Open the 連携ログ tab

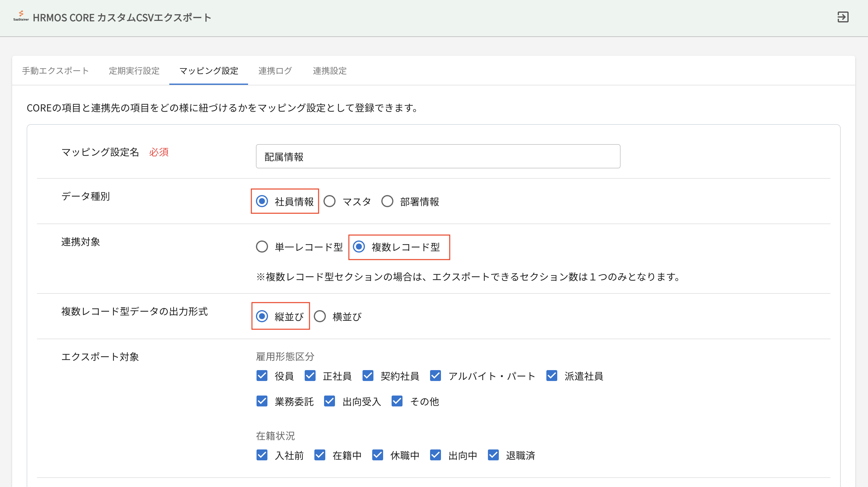click(x=275, y=71)
